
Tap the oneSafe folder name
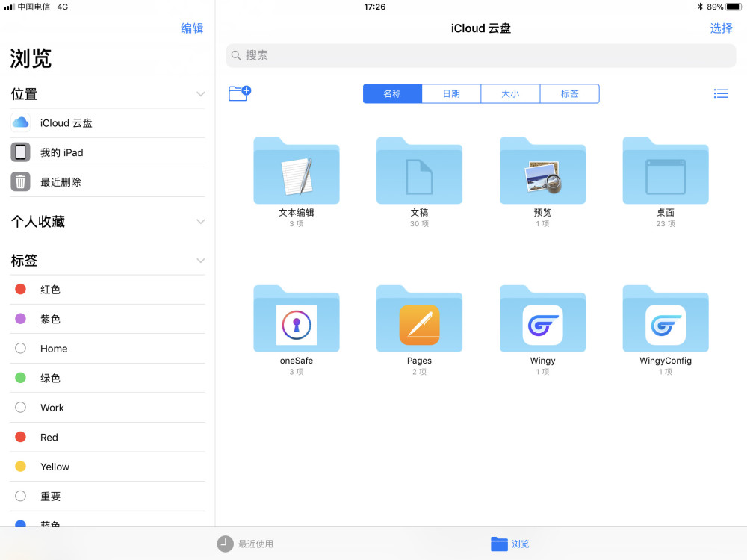297,361
